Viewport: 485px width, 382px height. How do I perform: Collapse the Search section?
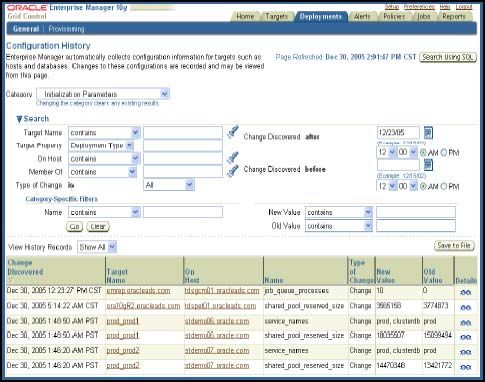point(19,119)
